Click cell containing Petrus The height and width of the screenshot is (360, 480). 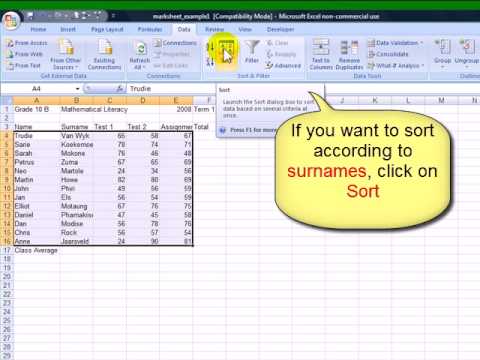(36, 162)
